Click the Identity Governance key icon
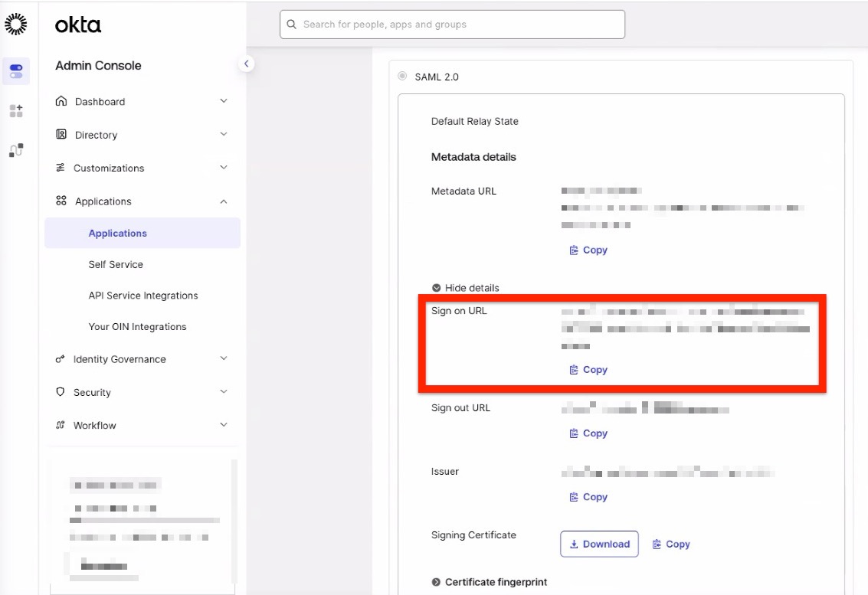The image size is (868, 595). [60, 358]
